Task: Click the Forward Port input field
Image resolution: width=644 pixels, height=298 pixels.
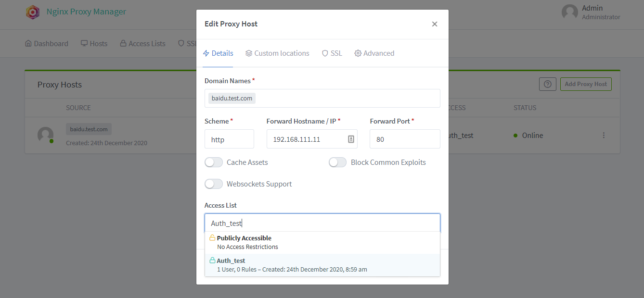Action: pos(404,139)
